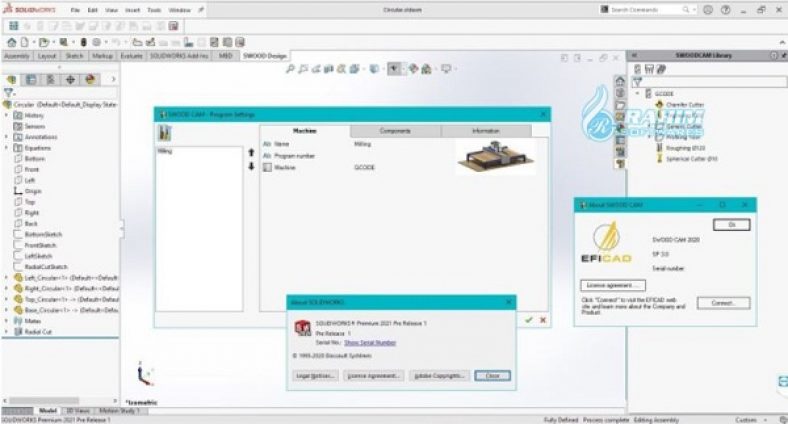Click the View Settings monitor icon
The width and height of the screenshot is (788, 424).
pos(446,69)
